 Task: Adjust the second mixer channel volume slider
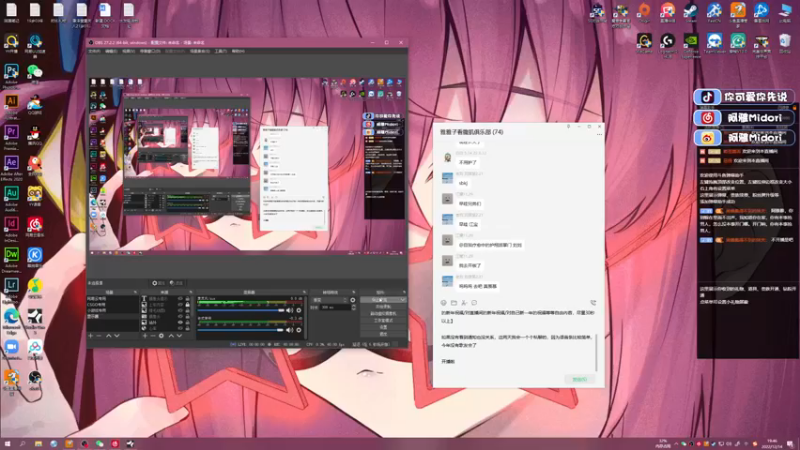point(241,330)
